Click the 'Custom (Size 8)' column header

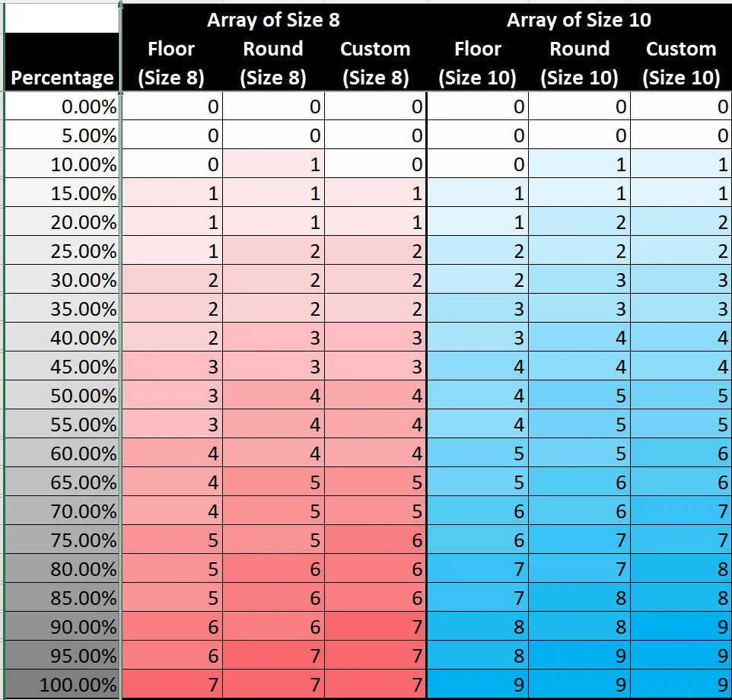(375, 63)
